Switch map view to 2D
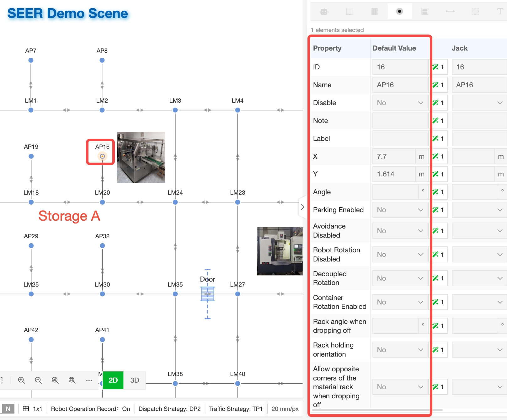The width and height of the screenshot is (507, 420). coord(113,380)
